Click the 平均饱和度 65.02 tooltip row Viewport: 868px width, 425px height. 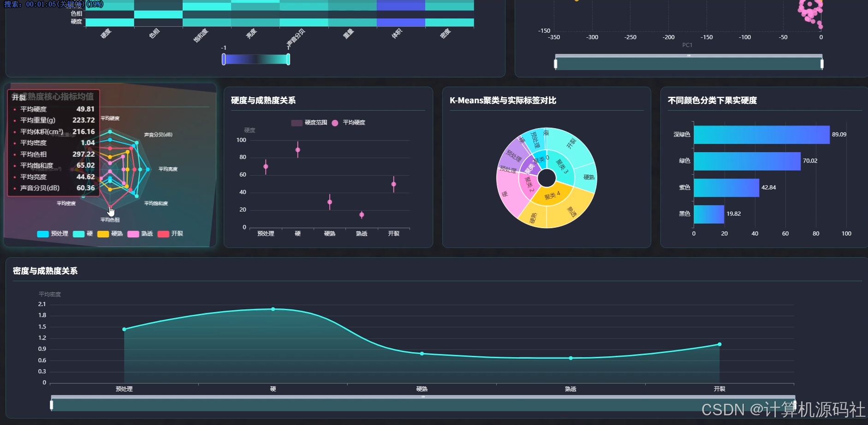tap(54, 165)
